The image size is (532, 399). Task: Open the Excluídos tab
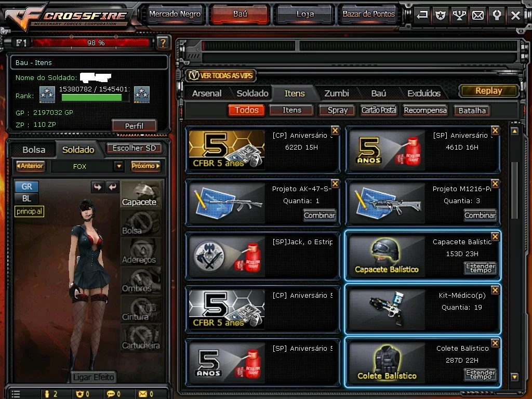pos(424,94)
